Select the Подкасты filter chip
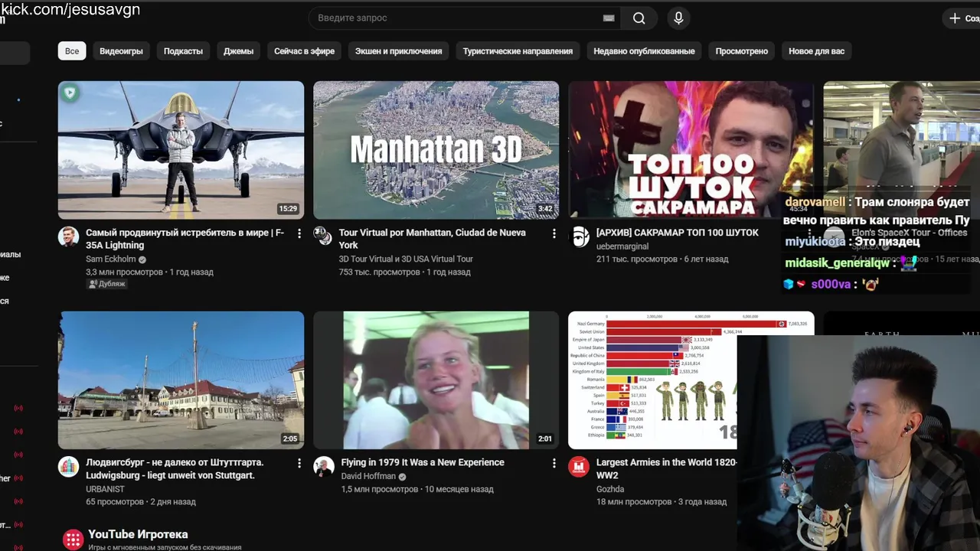980x551 pixels. (183, 51)
